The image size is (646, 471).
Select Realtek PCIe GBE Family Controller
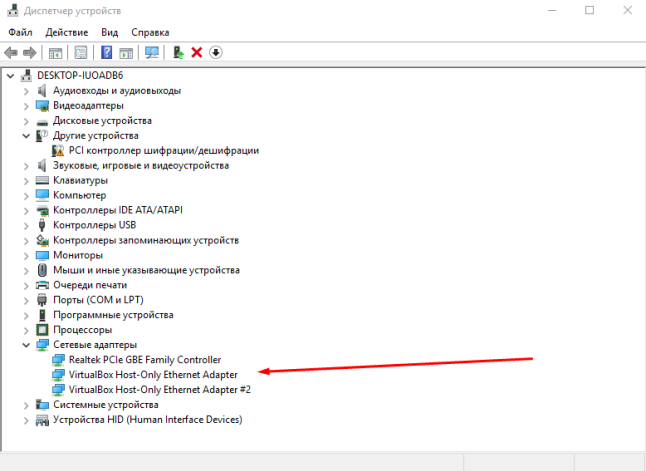pos(145,360)
